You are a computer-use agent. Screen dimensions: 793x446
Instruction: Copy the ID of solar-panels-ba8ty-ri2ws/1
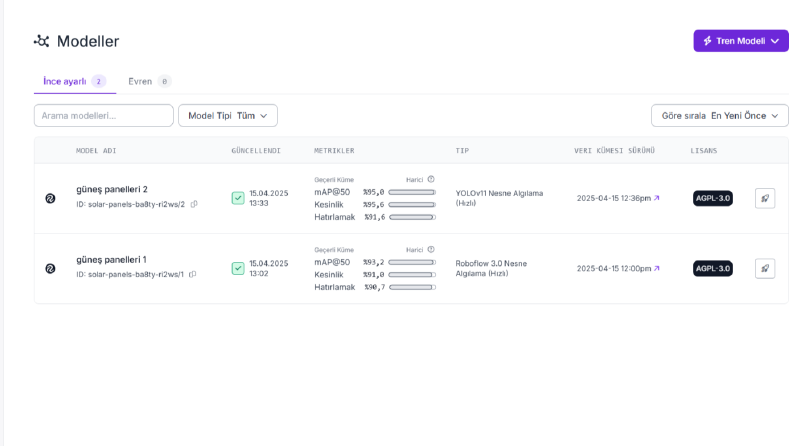pyautogui.click(x=193, y=275)
